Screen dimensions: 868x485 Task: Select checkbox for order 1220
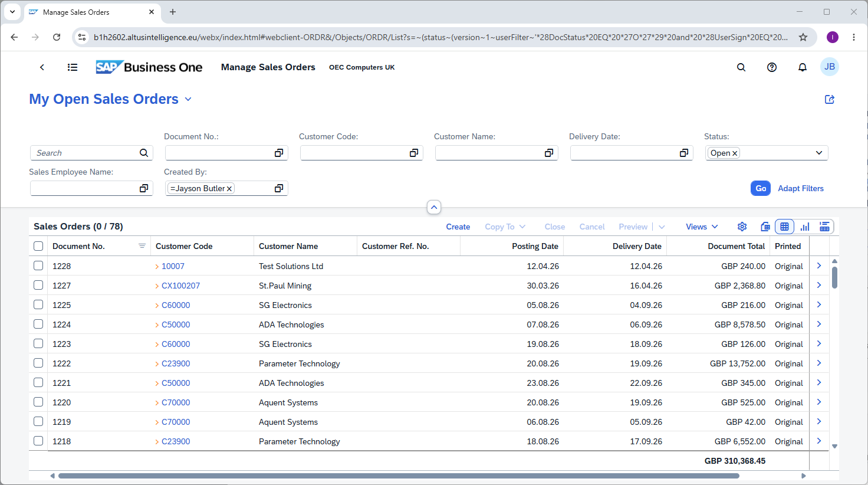pos(38,402)
